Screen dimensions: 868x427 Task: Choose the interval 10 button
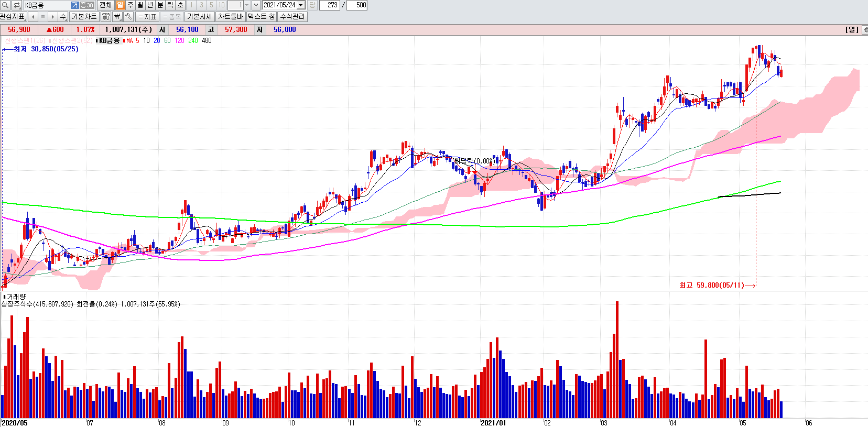[x=221, y=5]
